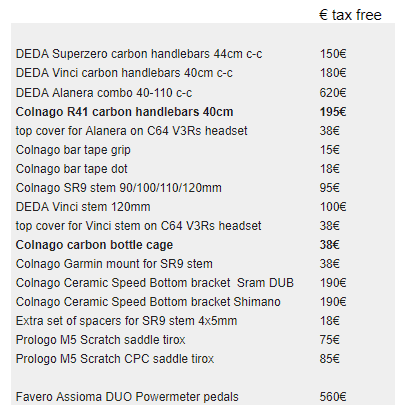Click Ceramic Speed Bottom bracket Sram DUB
Image resolution: width=395 pixels, height=413 pixels.
155,283
